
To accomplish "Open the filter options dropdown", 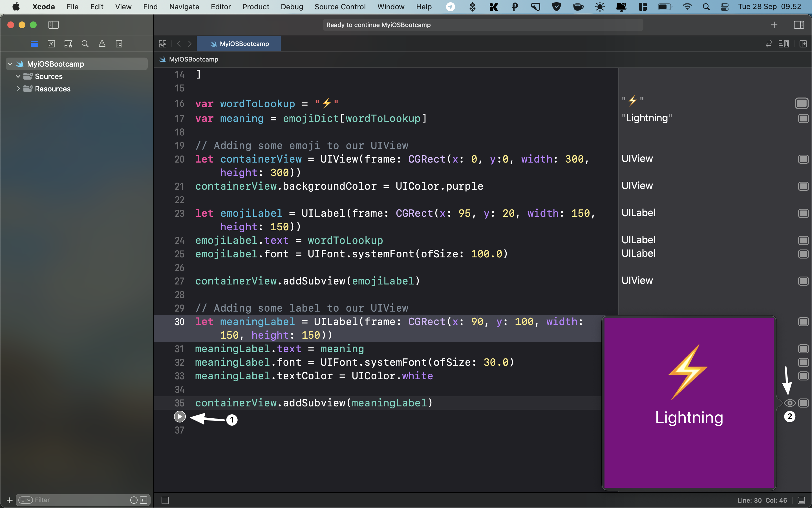I will coord(26,500).
